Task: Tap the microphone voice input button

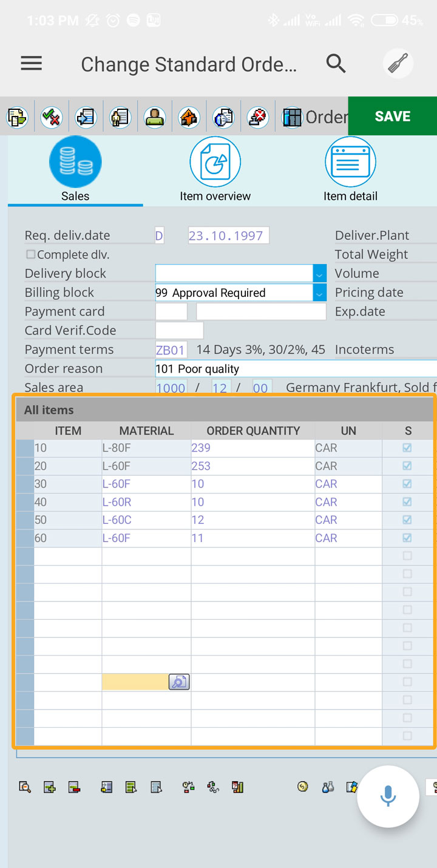Action: 388,796
